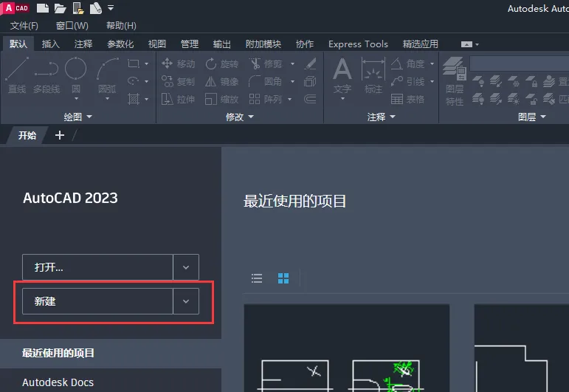
Task: Select the 圆 circle tool
Action: pyautogui.click(x=76, y=75)
